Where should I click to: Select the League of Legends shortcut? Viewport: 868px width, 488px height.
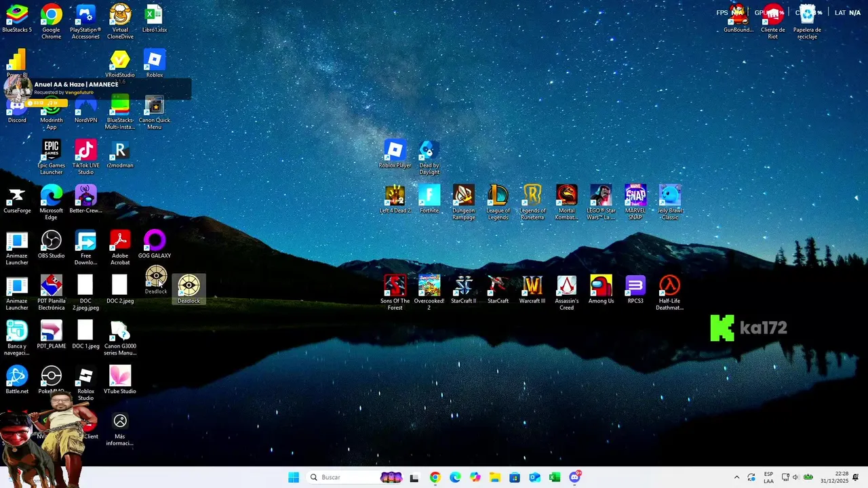(498, 203)
